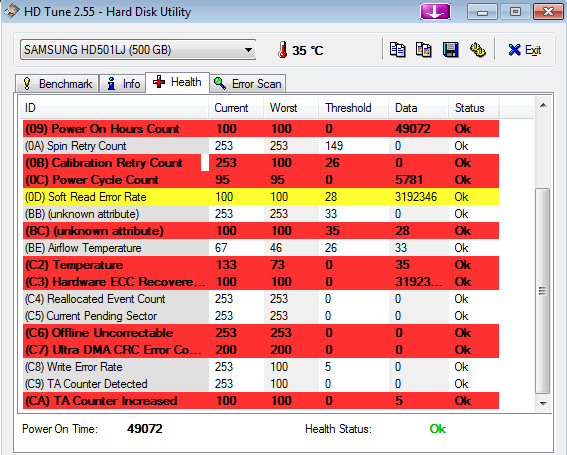This screenshot has width=567, height=455.
Task: Open the options wrench icon
Action: coord(477,50)
